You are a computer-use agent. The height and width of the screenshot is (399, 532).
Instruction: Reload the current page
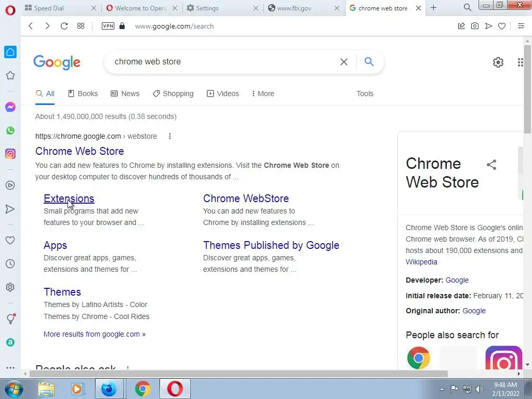64,26
